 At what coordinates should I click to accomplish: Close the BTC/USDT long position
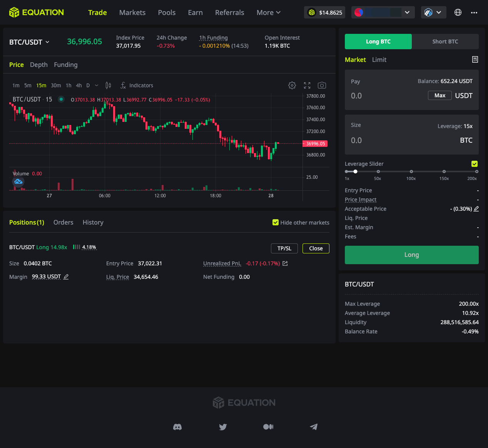pos(316,248)
